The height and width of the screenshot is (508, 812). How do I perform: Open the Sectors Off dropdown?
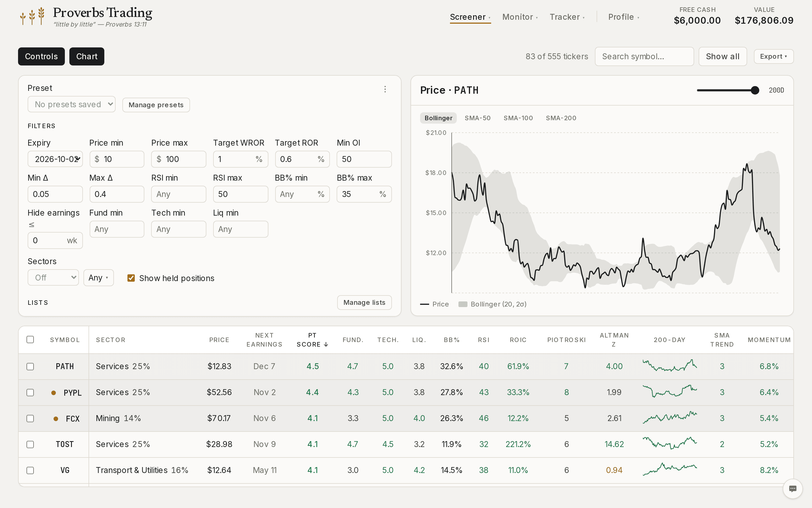point(53,277)
